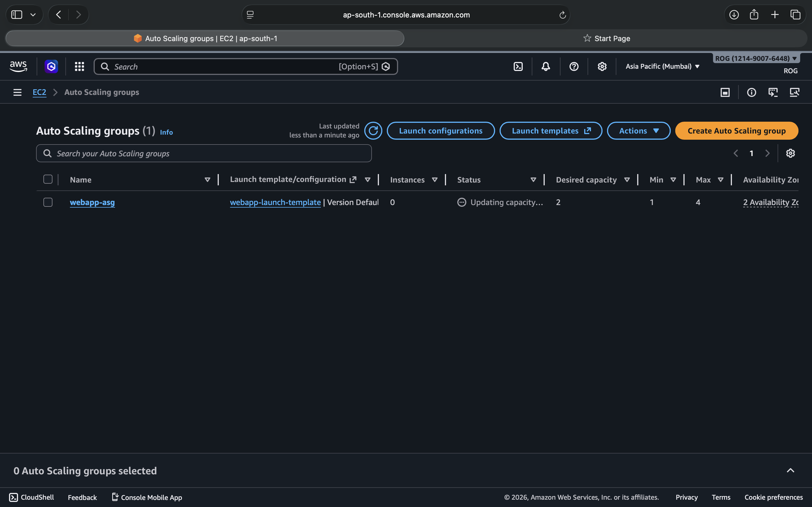Toggle the side navigation hamburger menu
This screenshot has height=507, width=812.
[17, 92]
